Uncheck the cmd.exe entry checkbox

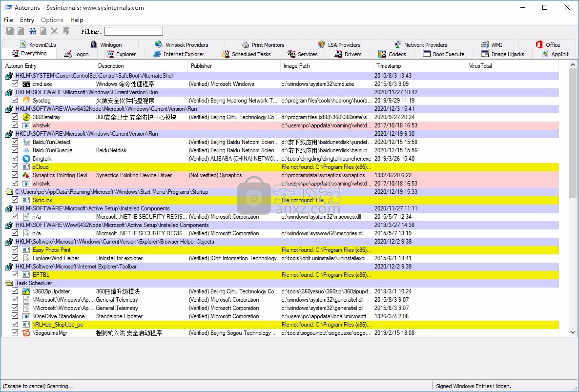click(15, 83)
